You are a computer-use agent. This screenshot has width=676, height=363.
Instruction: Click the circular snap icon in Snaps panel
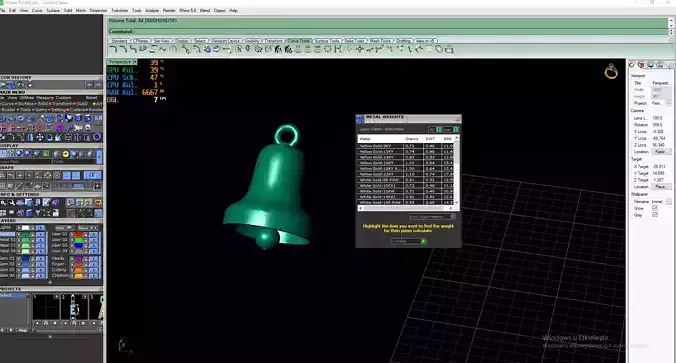pyautogui.click(x=56, y=175)
